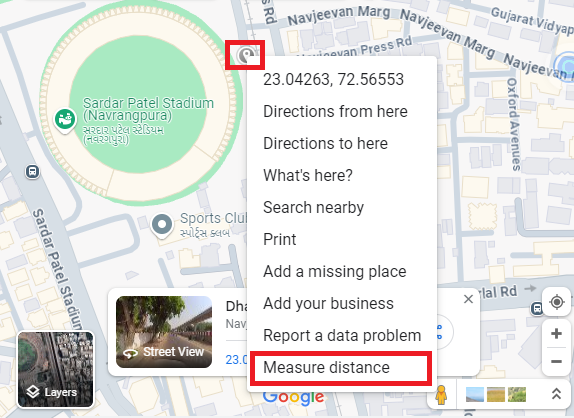Click the Sports Club location pin icon

click(x=161, y=225)
